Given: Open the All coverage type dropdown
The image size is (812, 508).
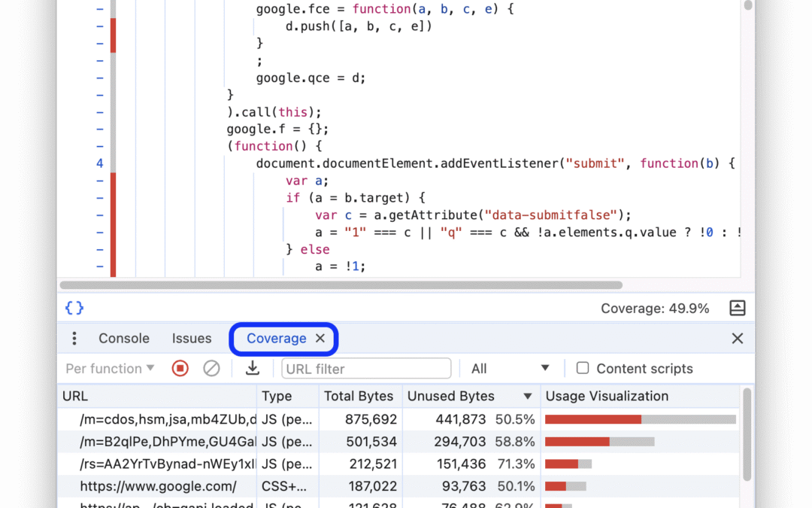Looking at the screenshot, I should click(510, 368).
